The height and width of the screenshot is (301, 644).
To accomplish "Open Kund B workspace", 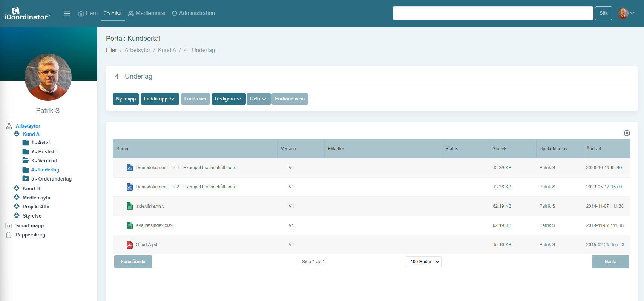I will pyautogui.click(x=31, y=188).
